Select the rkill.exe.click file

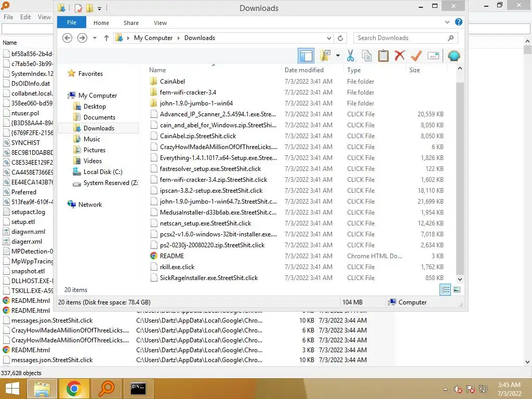point(177,267)
